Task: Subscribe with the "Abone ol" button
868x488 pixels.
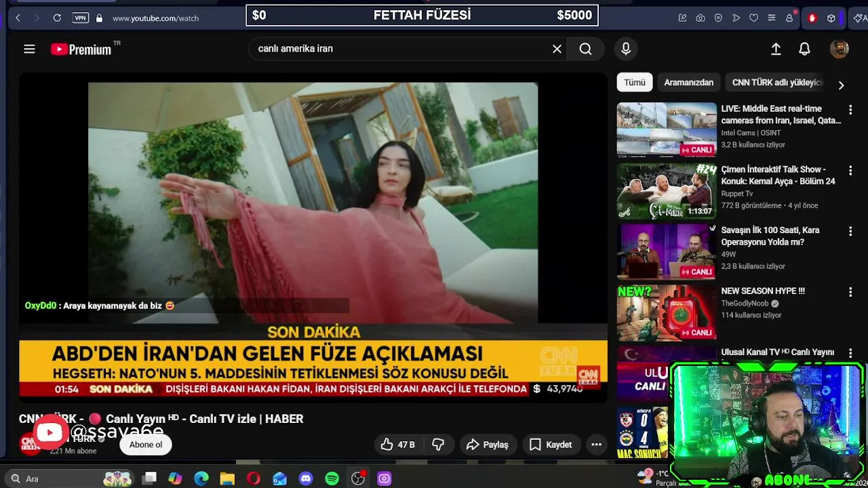Action: click(146, 445)
